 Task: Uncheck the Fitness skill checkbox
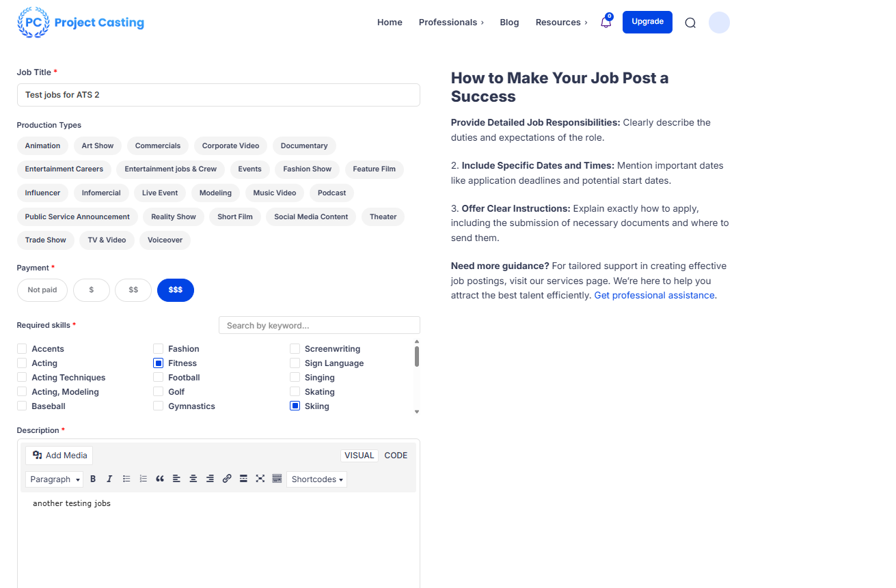(x=159, y=363)
